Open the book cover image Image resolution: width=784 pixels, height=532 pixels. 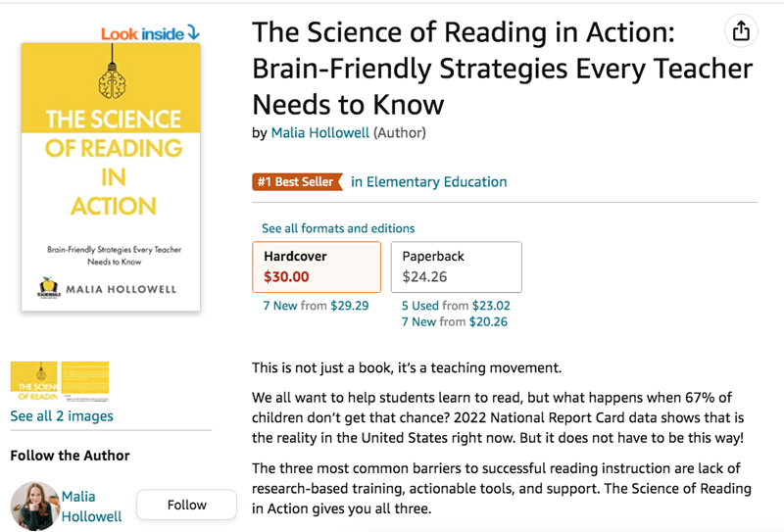(x=111, y=176)
